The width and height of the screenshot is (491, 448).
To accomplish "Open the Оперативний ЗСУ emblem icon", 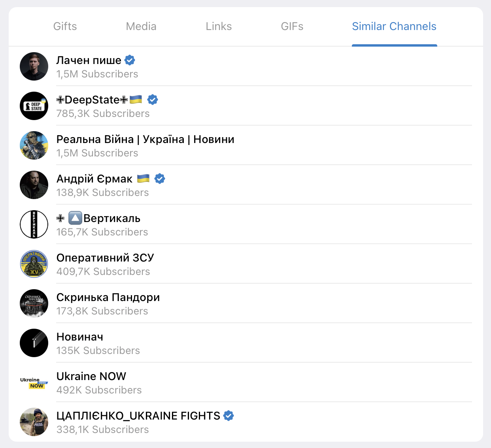I will pyautogui.click(x=34, y=264).
